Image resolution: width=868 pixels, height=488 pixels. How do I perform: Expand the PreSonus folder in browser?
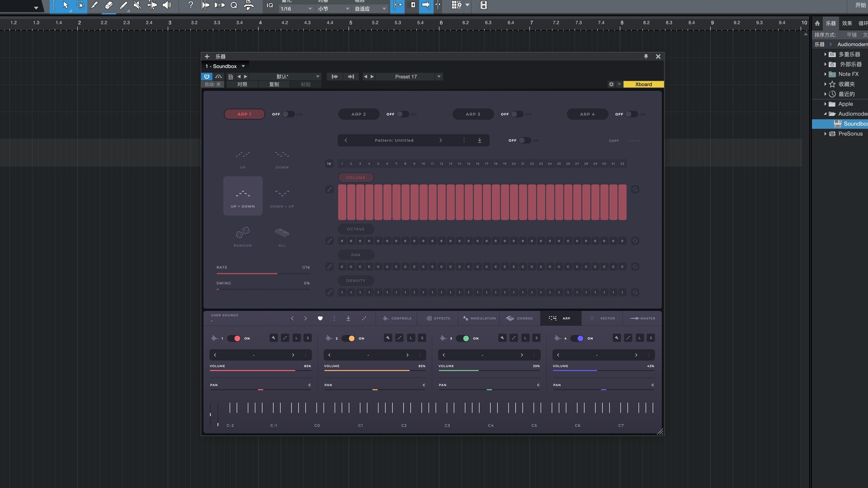[x=825, y=134]
